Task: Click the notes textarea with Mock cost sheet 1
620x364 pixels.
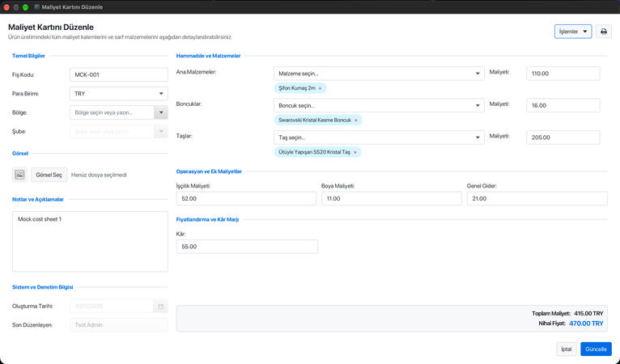Action: point(90,242)
